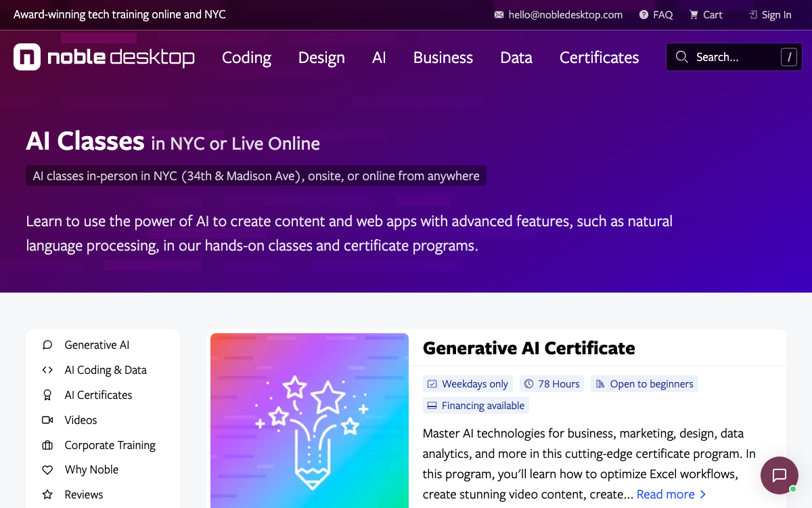Open the Generative AI Certificate title

coord(529,348)
